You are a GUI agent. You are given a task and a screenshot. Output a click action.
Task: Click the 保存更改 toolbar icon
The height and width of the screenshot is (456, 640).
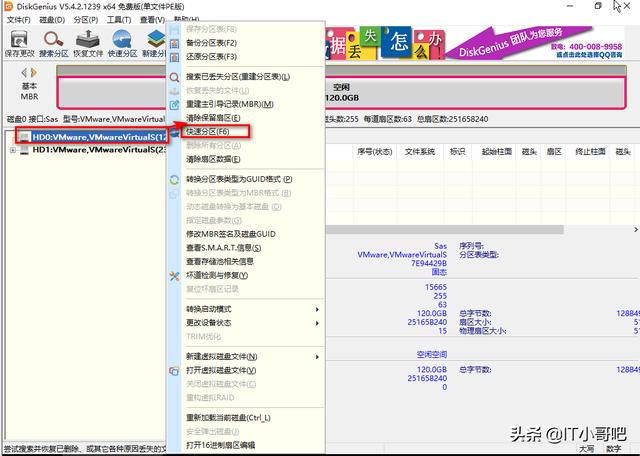pos(19,43)
